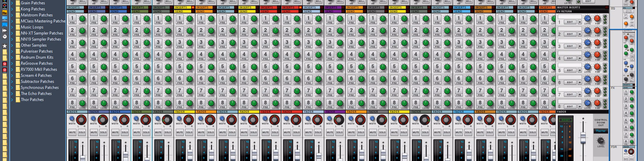Click the song samples arrow icon in sidebar
Viewport: 644px width, 161px height.
(4, 31)
